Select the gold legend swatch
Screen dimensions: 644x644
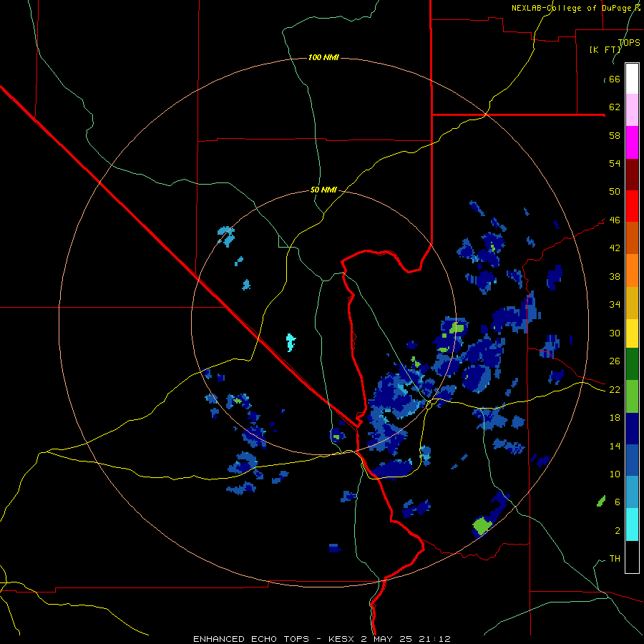click(632, 303)
